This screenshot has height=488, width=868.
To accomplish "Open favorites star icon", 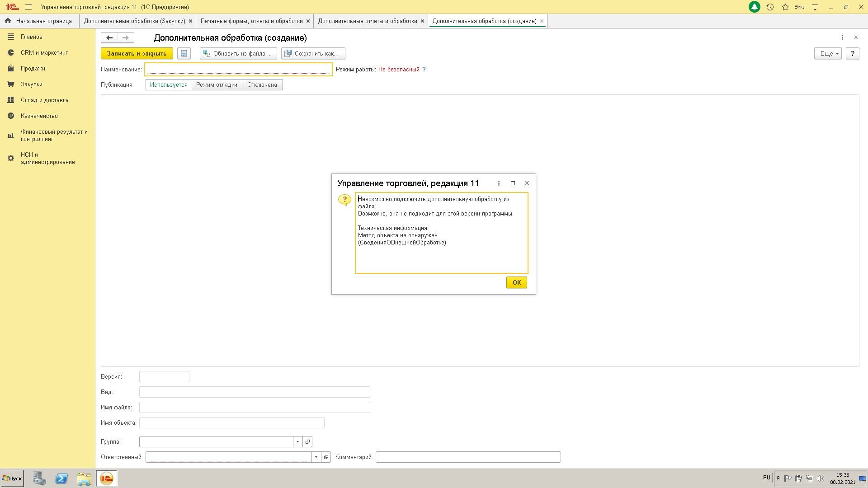I will point(785,7).
